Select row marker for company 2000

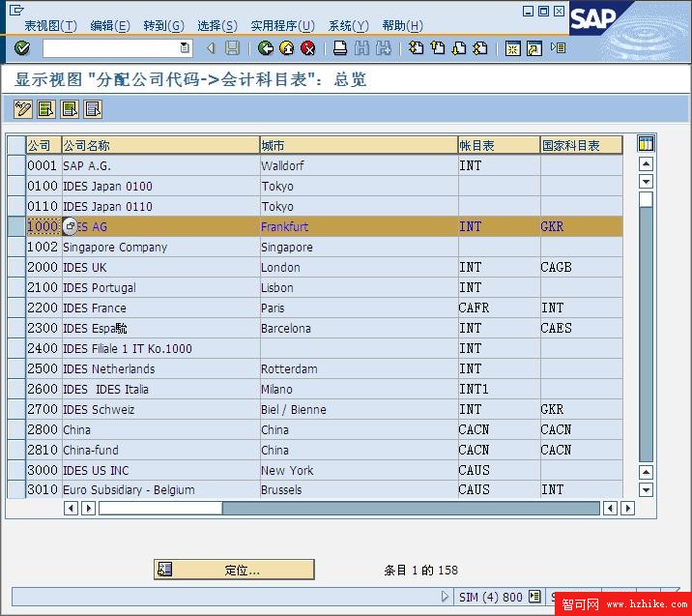[16, 267]
